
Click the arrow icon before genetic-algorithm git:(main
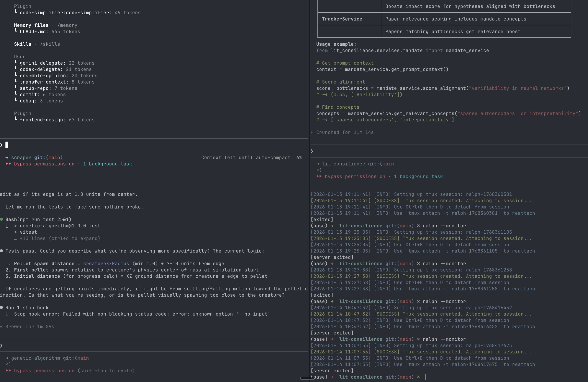(7, 358)
